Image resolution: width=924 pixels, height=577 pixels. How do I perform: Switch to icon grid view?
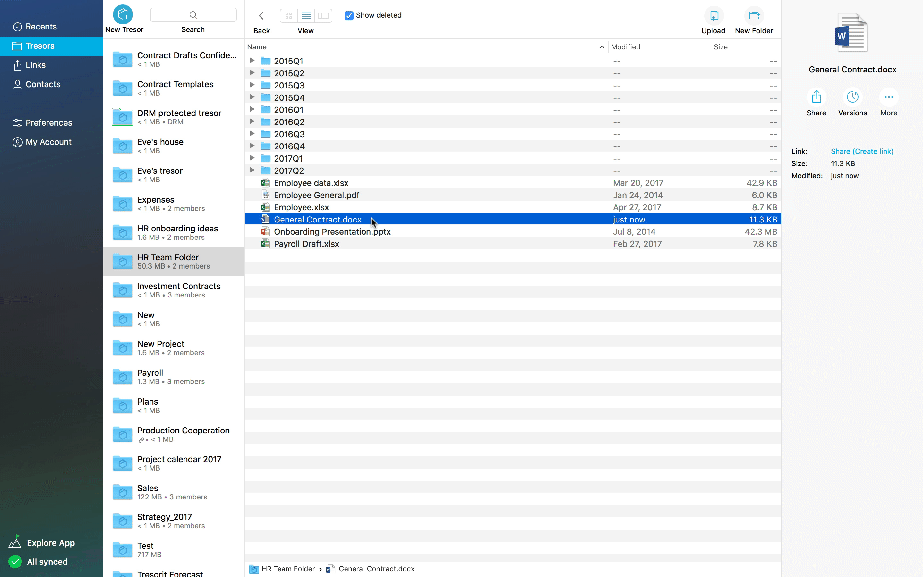tap(289, 15)
